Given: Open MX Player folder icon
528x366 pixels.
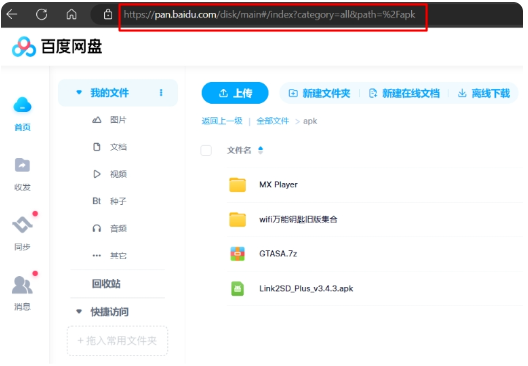Looking at the screenshot, I should [237, 185].
